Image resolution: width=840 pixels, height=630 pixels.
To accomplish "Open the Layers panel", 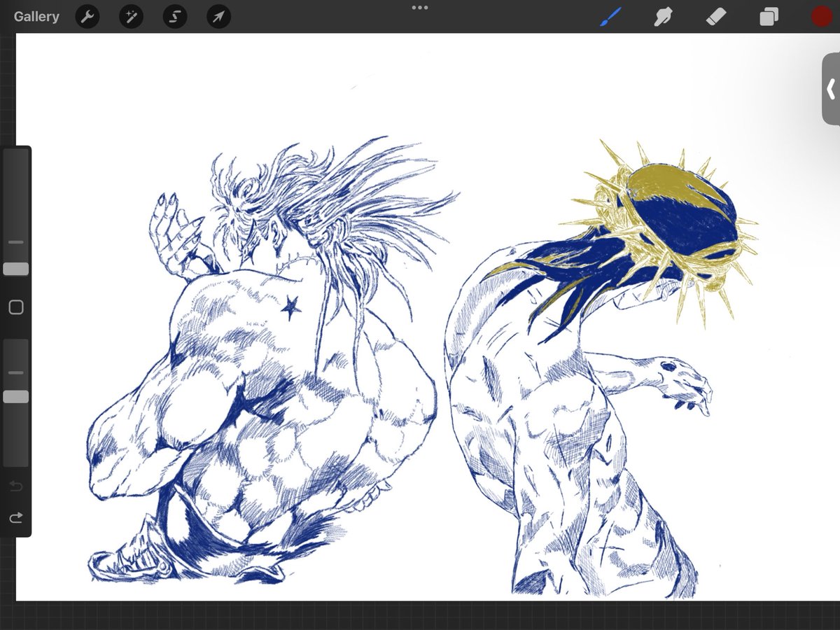I will pyautogui.click(x=769, y=16).
